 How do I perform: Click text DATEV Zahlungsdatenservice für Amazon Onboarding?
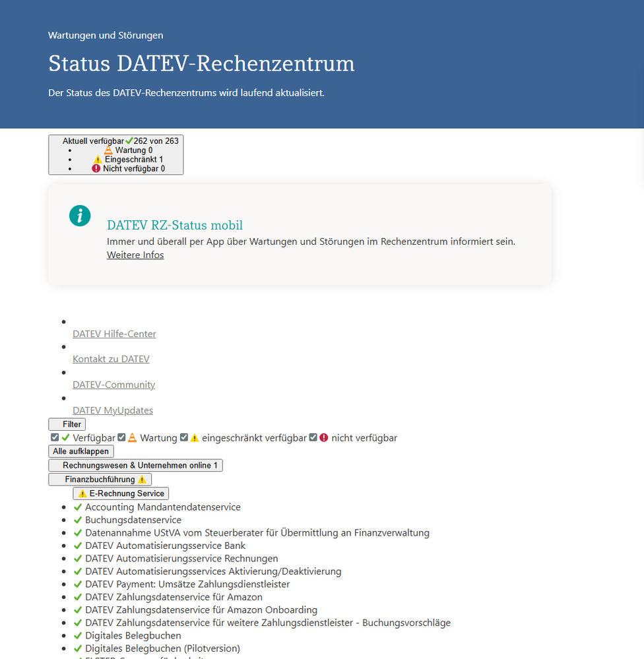pos(201,610)
